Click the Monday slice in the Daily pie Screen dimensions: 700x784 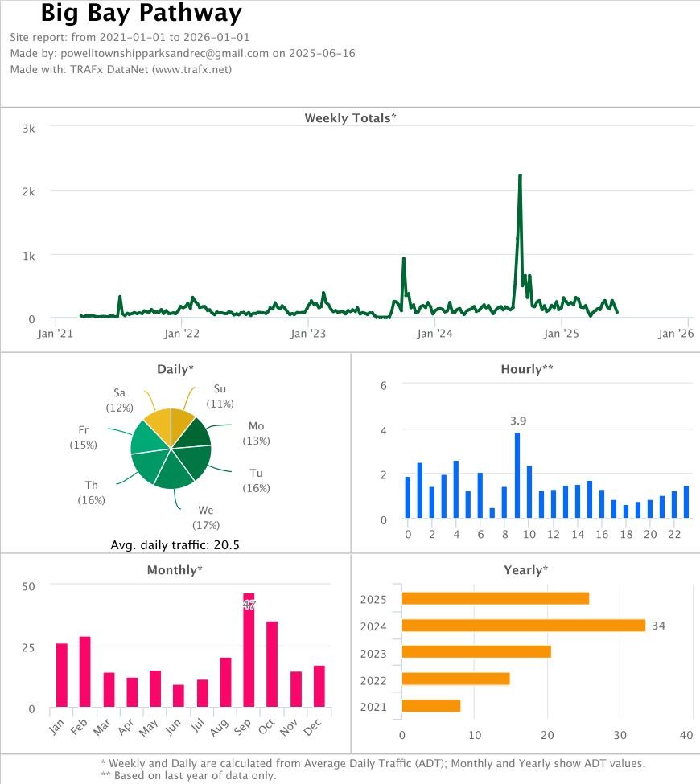pos(193,431)
